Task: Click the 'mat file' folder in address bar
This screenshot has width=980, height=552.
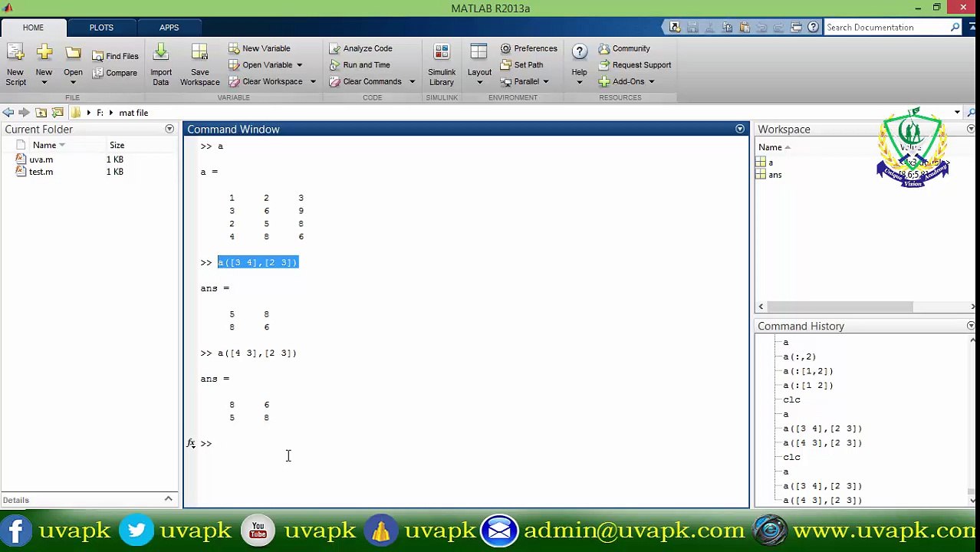Action: (x=133, y=113)
